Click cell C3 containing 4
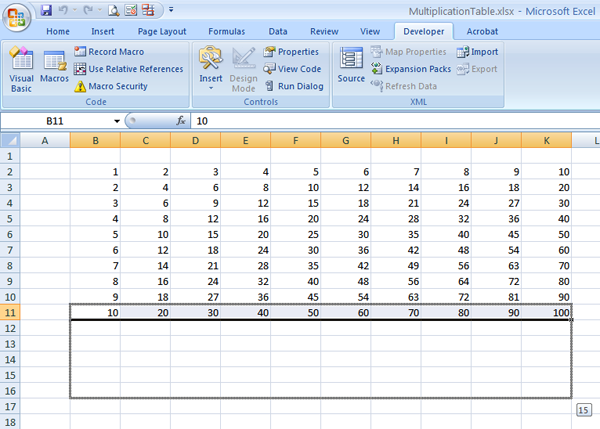 coord(145,188)
